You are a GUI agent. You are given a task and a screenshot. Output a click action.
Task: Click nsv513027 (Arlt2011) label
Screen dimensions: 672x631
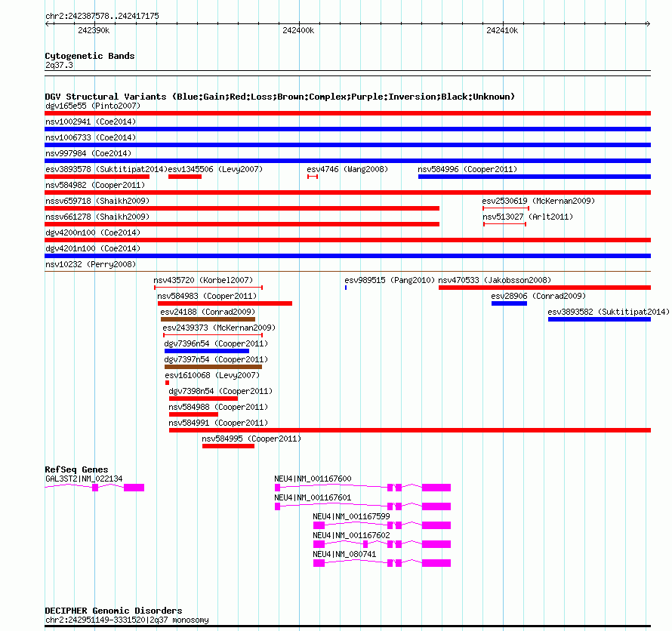point(528,217)
